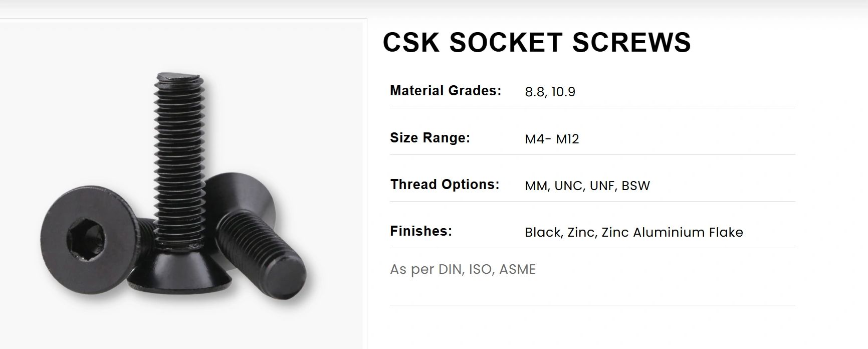868x349 pixels.
Task: Select the Size Range label
Action: click(x=430, y=137)
